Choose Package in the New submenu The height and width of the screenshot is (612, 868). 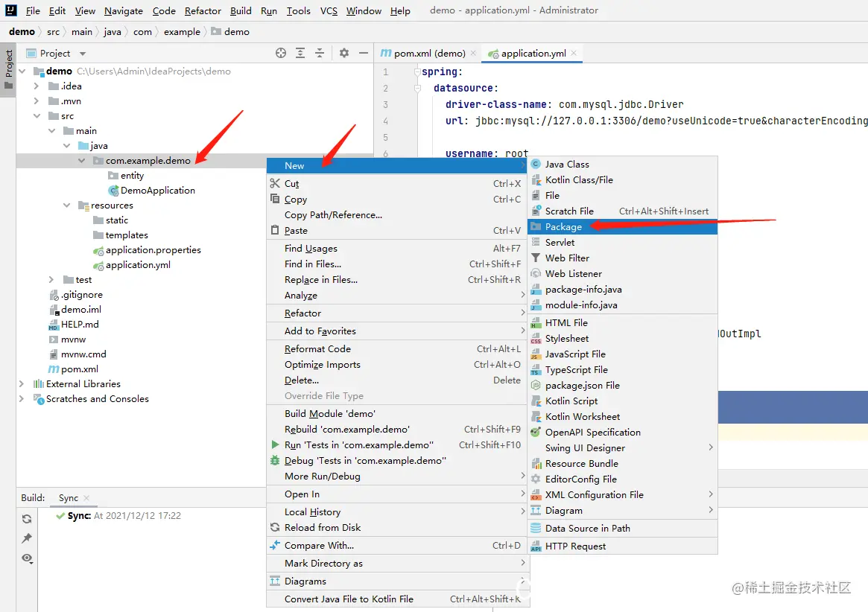622,227
